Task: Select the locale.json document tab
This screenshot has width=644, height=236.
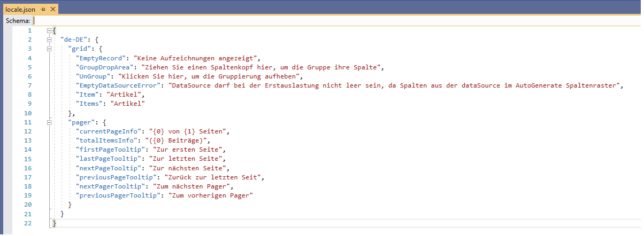Action: [x=20, y=9]
